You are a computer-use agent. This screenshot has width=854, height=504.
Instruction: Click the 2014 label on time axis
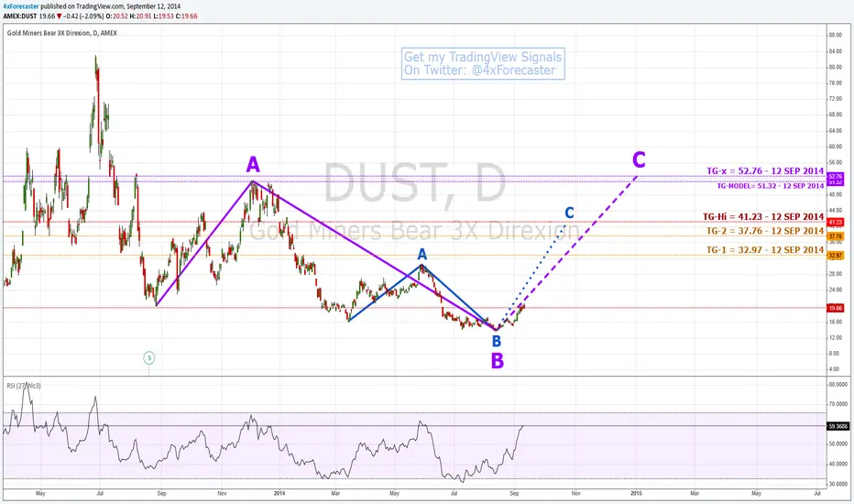279,493
